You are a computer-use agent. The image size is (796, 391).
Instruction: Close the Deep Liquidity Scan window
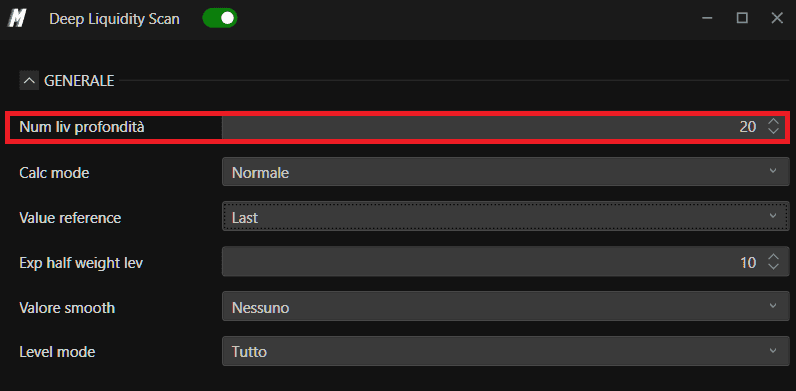(777, 19)
